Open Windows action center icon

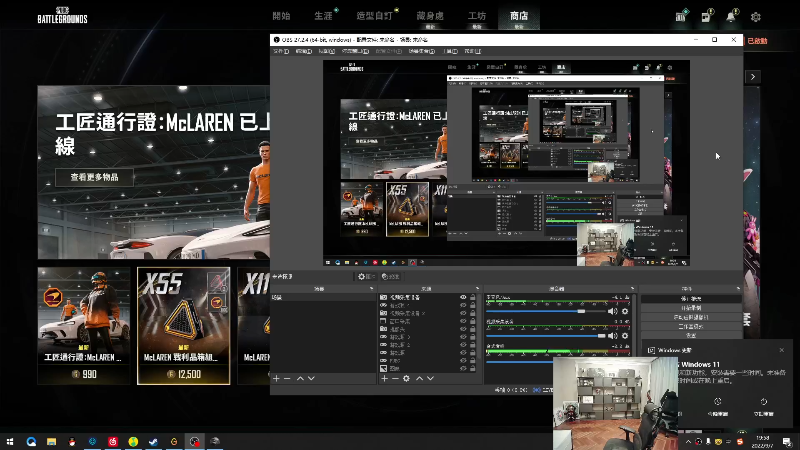coord(787,442)
